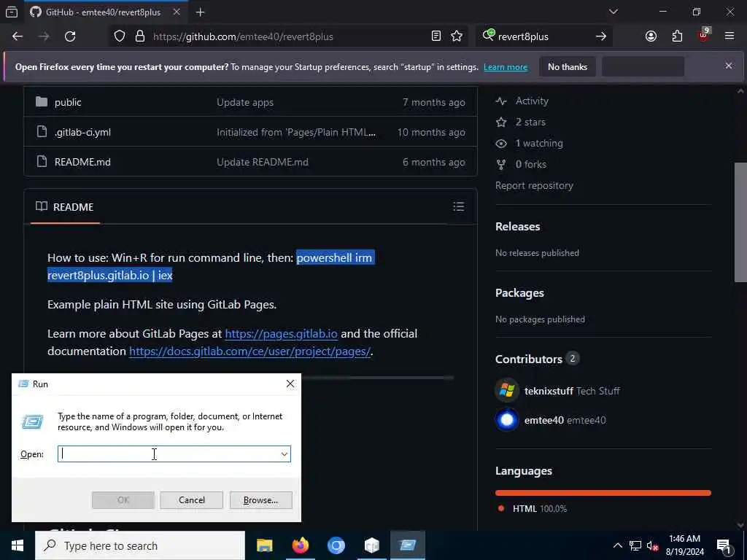Open the muted volume tray icon
The width and height of the screenshot is (747, 560).
[x=652, y=545]
